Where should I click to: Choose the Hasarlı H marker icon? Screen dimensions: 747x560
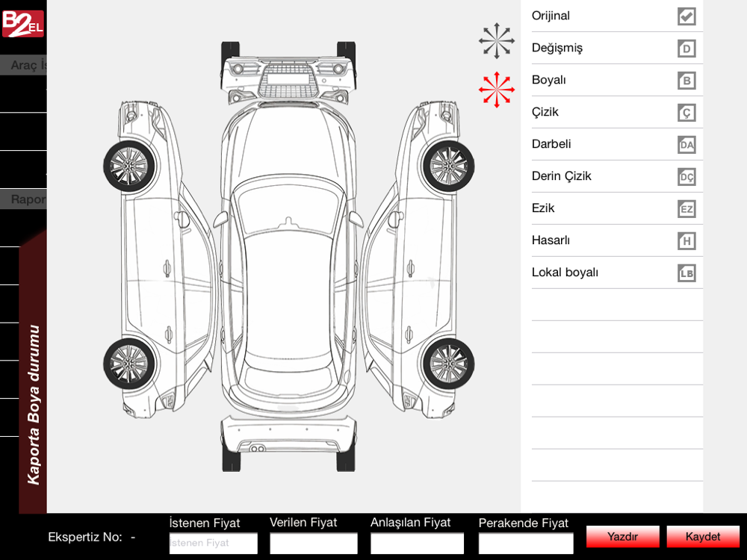686,241
